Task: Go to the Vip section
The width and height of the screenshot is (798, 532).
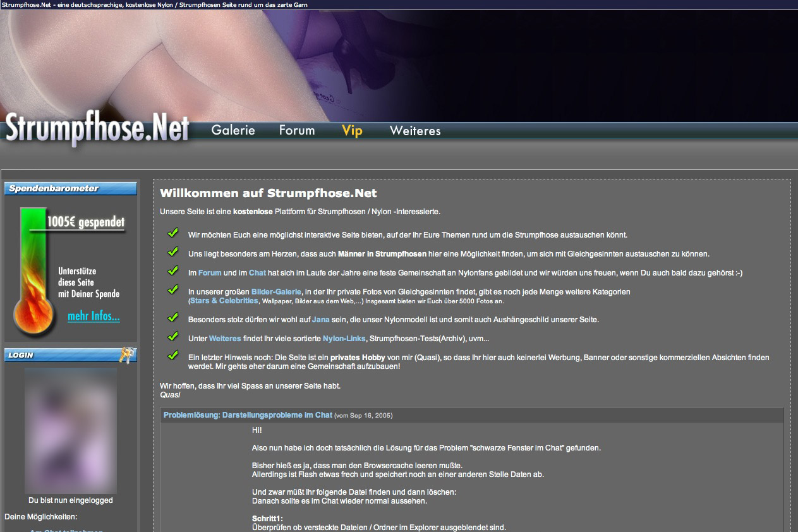Action: click(x=352, y=131)
